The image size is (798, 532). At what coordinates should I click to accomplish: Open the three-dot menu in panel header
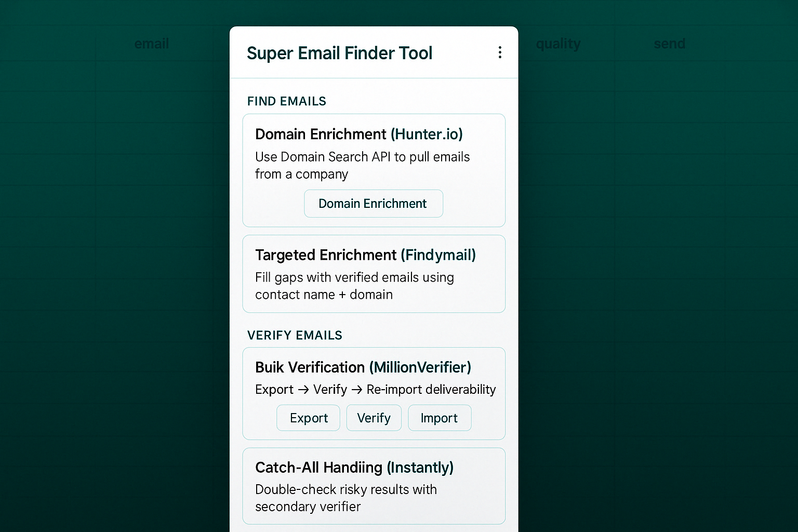pyautogui.click(x=500, y=52)
